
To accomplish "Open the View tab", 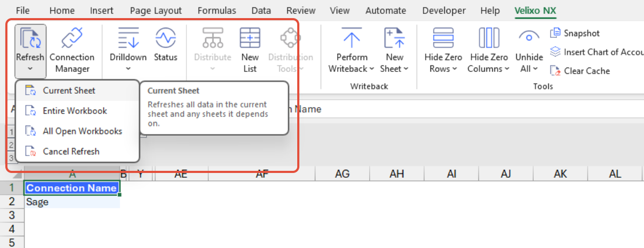I will click(x=340, y=10).
